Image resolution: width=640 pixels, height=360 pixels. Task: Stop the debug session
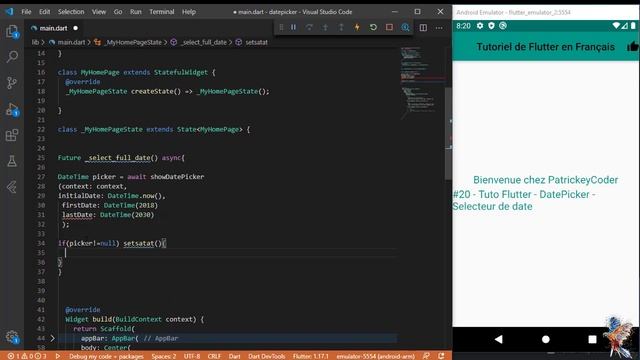tap(389, 27)
